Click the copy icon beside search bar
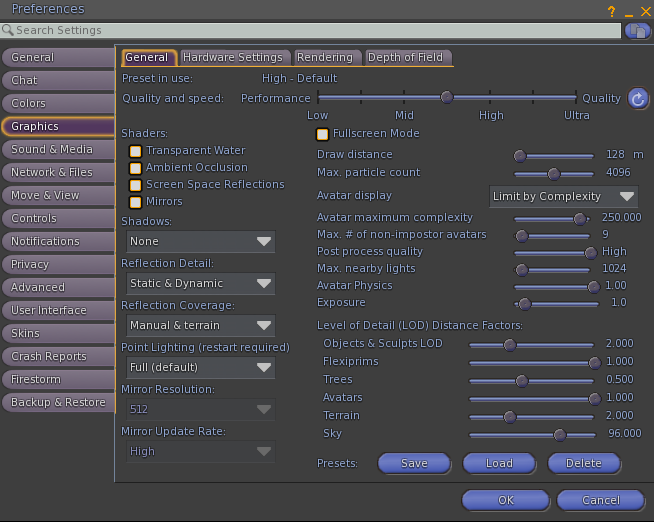 click(637, 30)
